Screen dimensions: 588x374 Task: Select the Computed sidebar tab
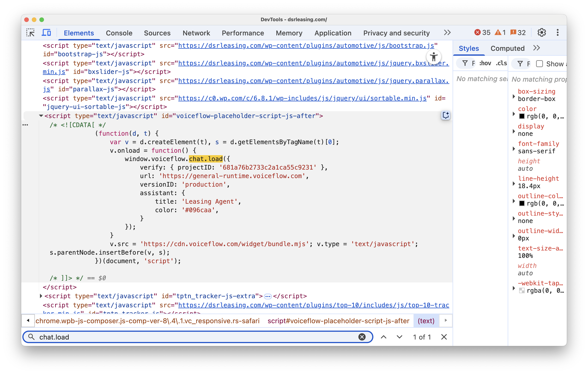[x=507, y=48]
